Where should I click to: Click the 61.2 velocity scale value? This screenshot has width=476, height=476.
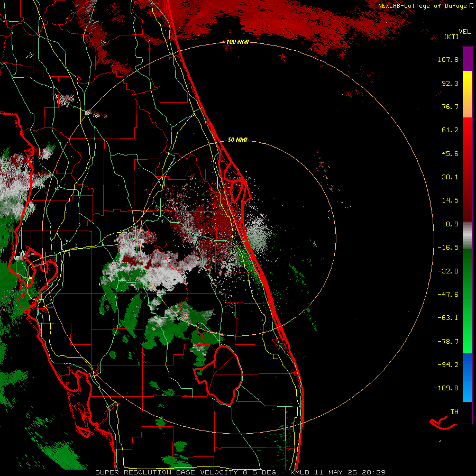450,130
